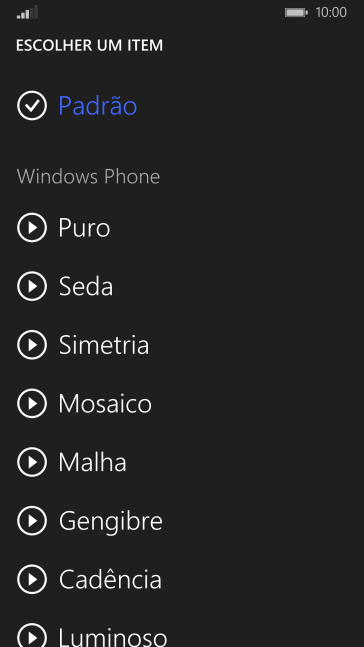364x647 pixels.
Task: Select the Padrão default option
Action: click(x=98, y=106)
